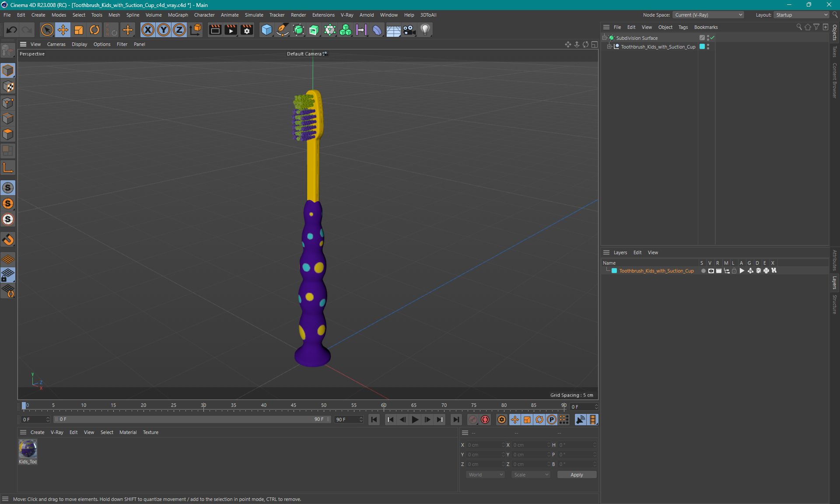
Task: Go to start of animation
Action: [374, 420]
